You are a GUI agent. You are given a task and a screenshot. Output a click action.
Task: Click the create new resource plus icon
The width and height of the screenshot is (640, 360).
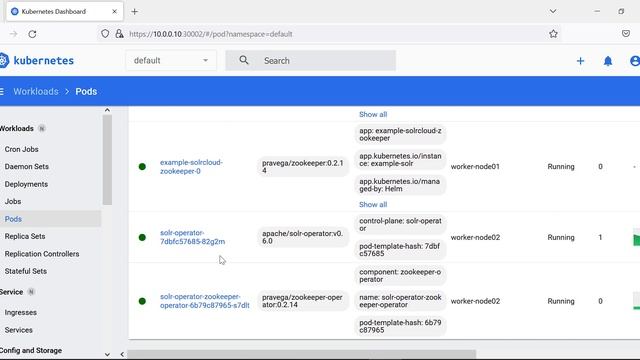580,61
